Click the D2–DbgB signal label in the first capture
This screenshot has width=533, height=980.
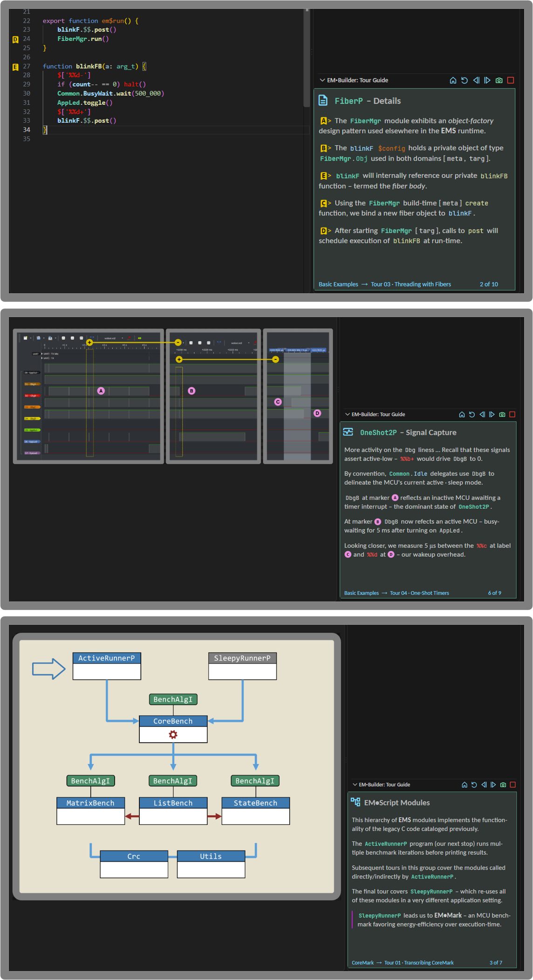pyautogui.click(x=32, y=396)
